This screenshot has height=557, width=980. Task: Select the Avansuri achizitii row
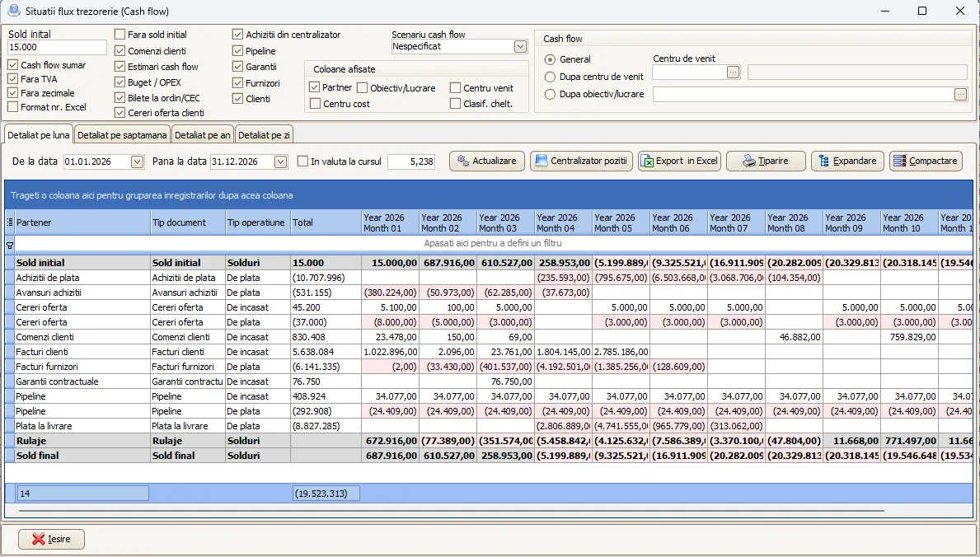[x=489, y=293]
